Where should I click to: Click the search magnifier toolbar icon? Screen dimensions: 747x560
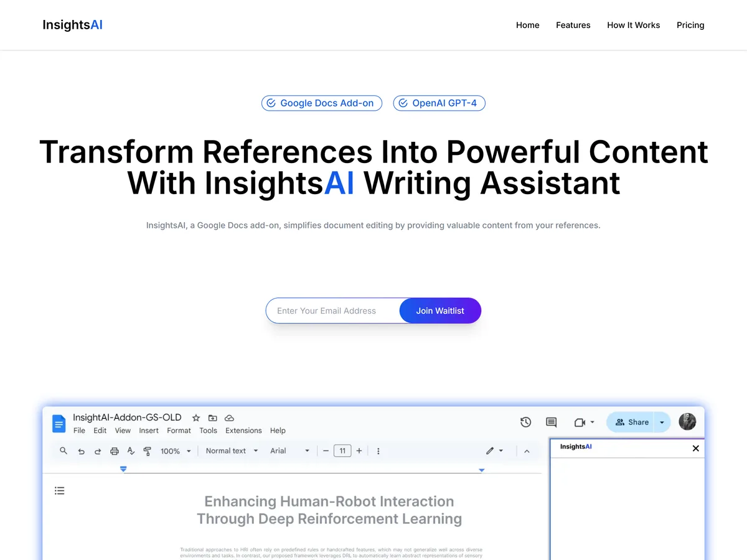[x=63, y=450]
